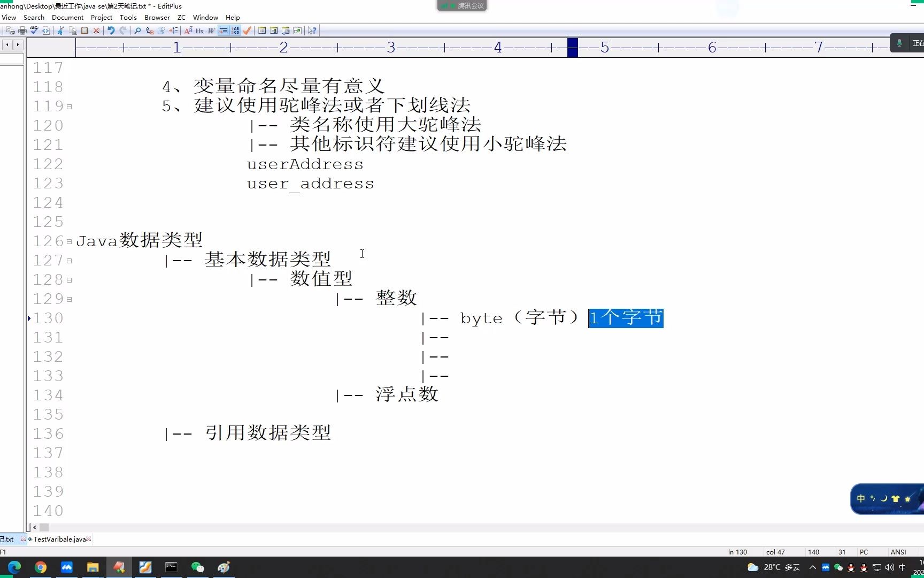Collapse the fold marker at line 129
This screenshot has height=578, width=924.
point(70,299)
